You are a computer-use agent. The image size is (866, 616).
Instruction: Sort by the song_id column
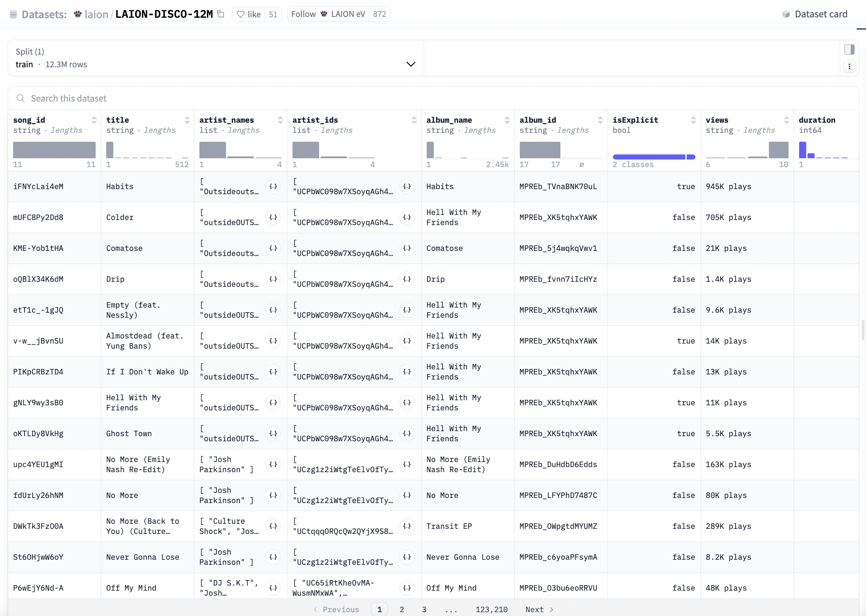point(94,120)
